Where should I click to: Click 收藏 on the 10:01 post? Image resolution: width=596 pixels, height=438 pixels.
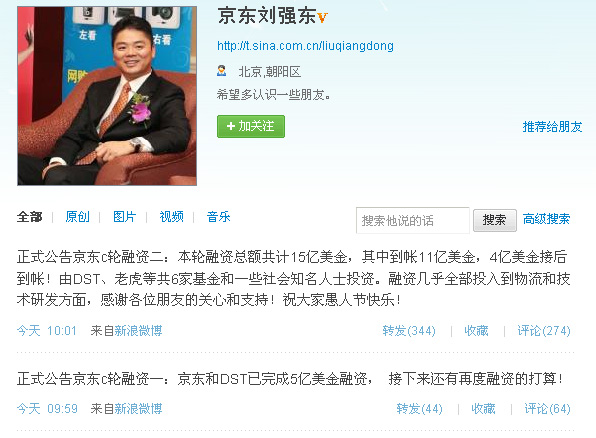pos(476,331)
